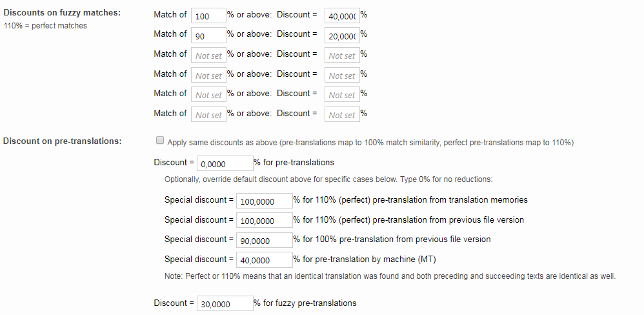Click the fuzzy pre-translations Discount field
This screenshot has height=315, width=644.
pyautogui.click(x=224, y=304)
